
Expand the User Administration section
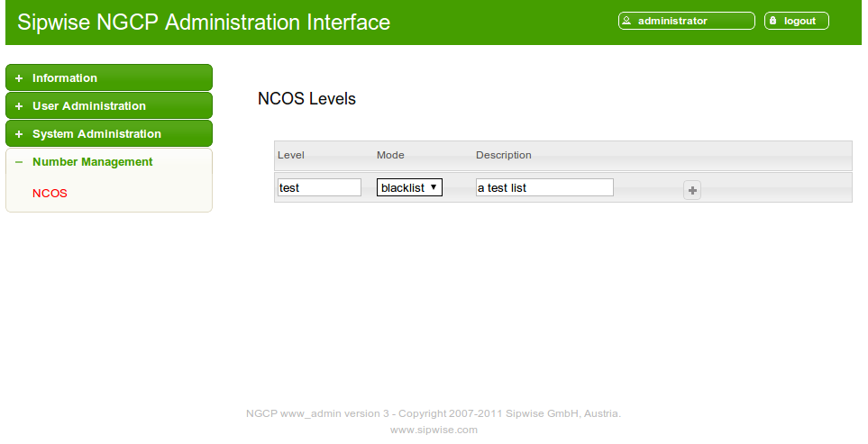click(109, 105)
